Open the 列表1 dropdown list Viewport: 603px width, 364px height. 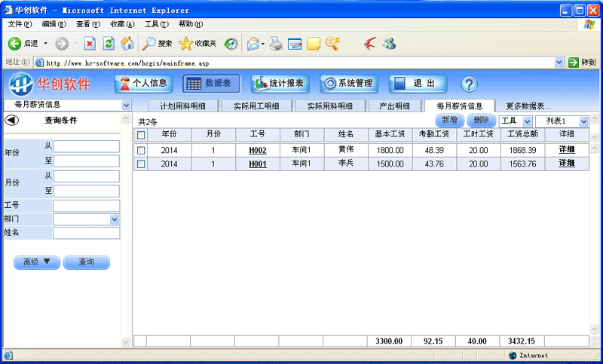tap(583, 121)
